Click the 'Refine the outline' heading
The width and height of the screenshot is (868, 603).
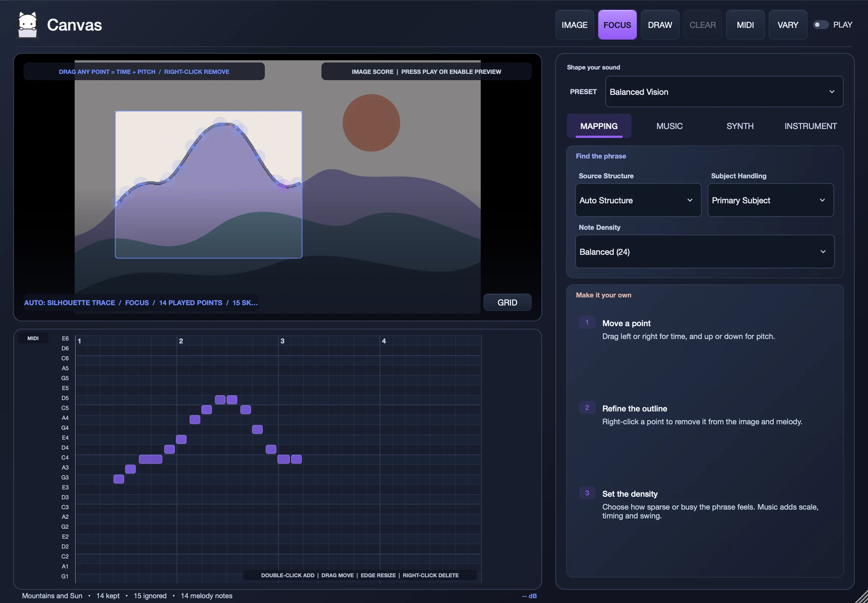[634, 409]
